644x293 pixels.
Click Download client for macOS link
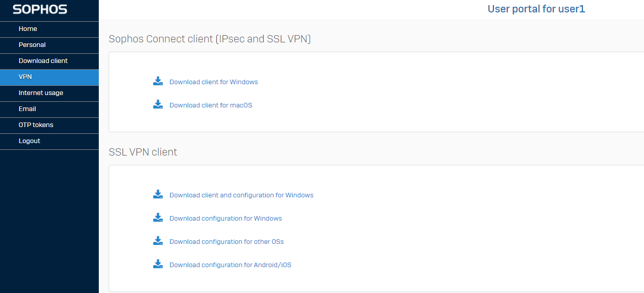(x=211, y=105)
